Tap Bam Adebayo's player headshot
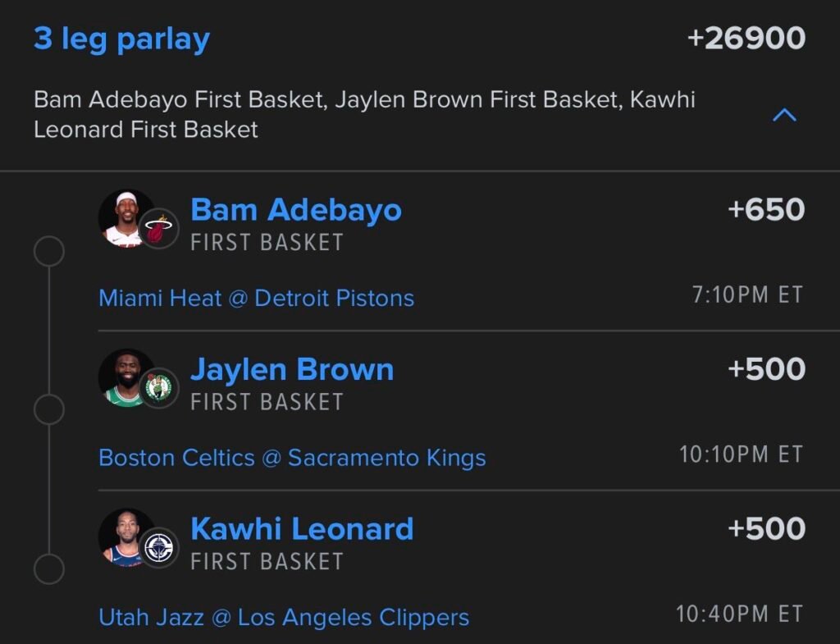Viewport: 840px width, 644px height. point(124,218)
